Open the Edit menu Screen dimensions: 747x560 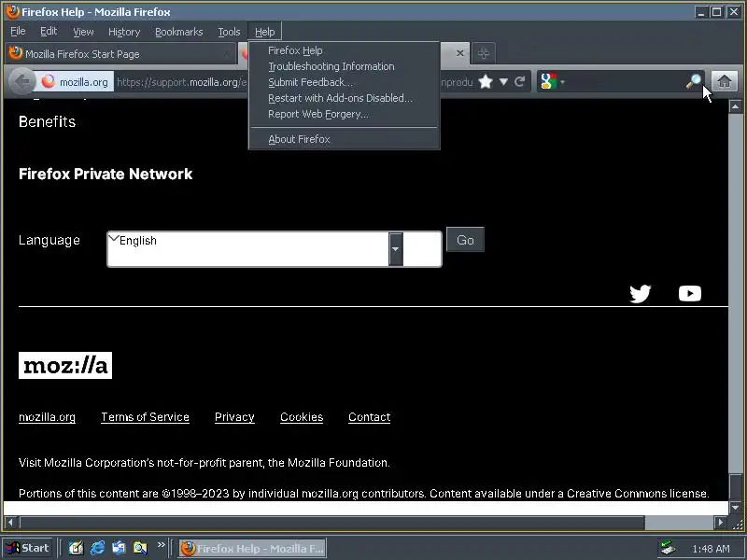[49, 32]
